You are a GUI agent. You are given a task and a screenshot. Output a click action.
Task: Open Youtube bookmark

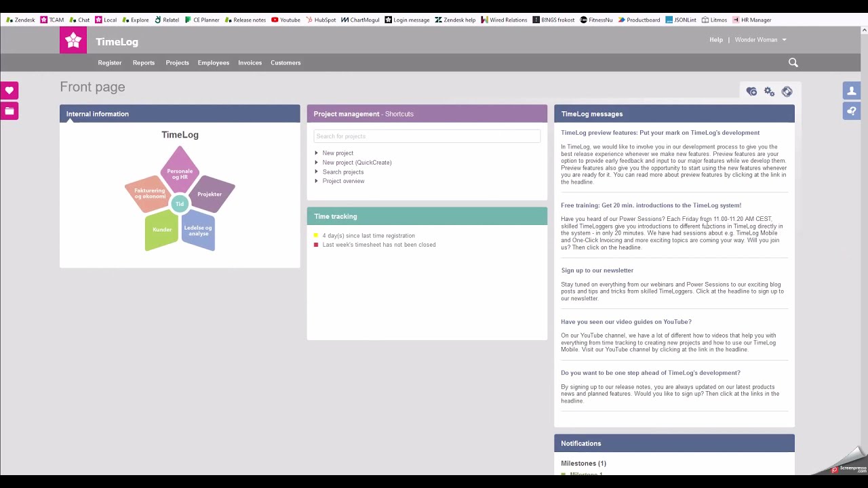tap(285, 20)
